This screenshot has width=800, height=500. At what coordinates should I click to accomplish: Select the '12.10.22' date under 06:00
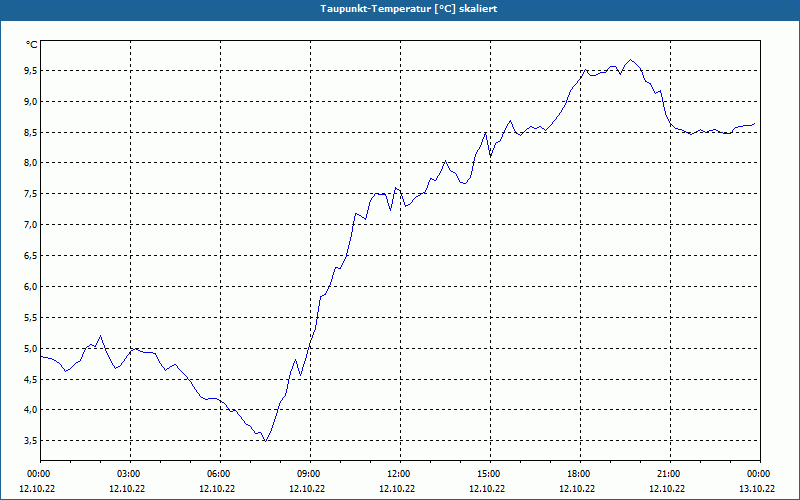point(217,488)
